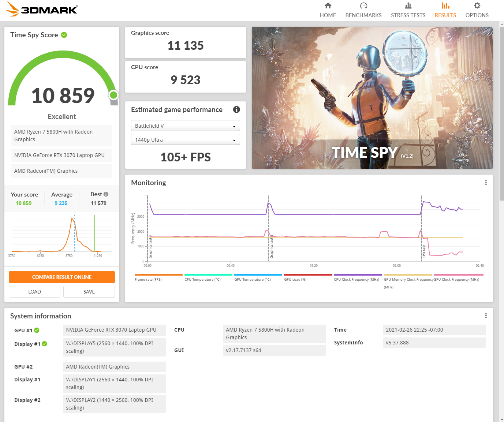Viewport: 504px width, 422px height.
Task: Switch to the BENCHMARKS tab
Action: [363, 15]
